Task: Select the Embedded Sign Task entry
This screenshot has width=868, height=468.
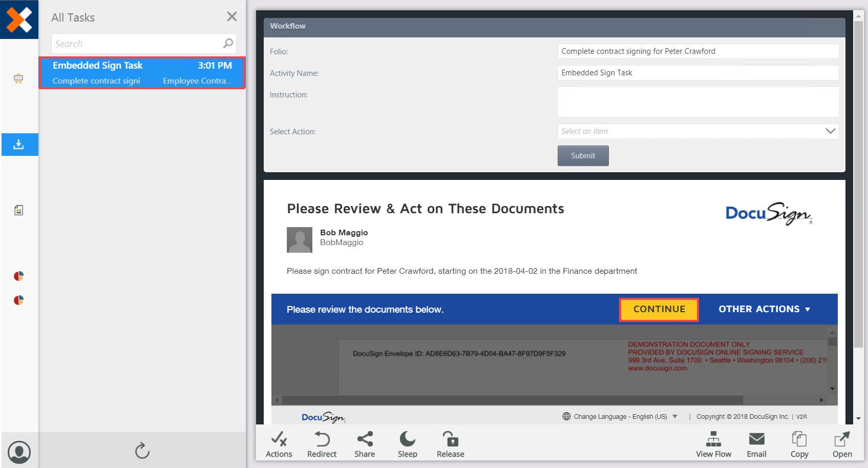Action: pos(142,73)
